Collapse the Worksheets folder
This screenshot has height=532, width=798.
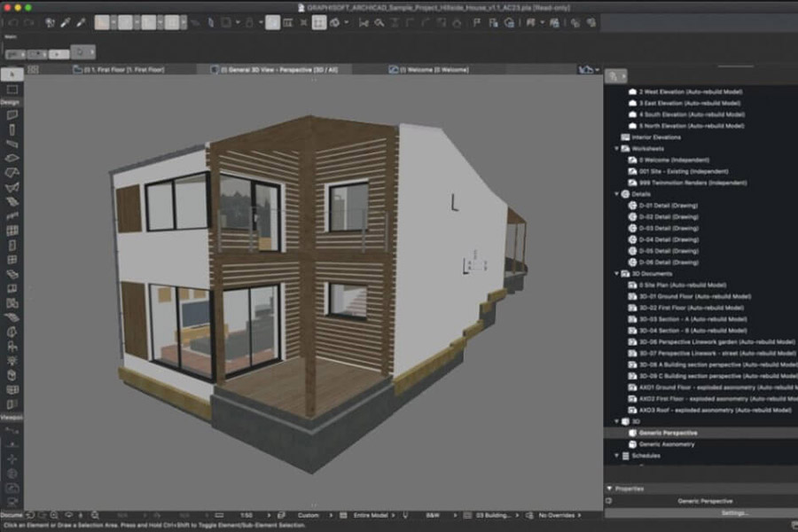point(616,149)
